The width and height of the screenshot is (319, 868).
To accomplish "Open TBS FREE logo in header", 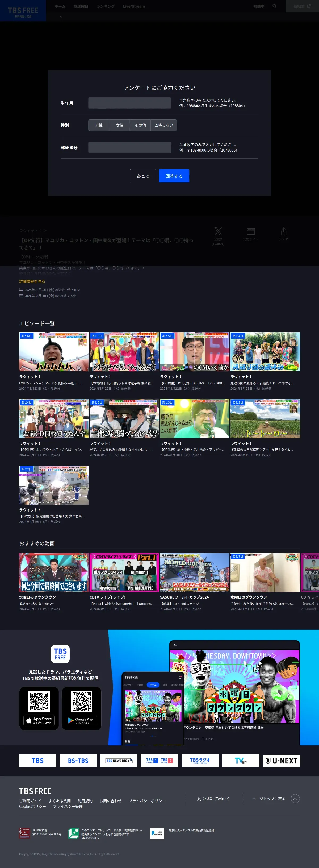I will pos(23,11).
